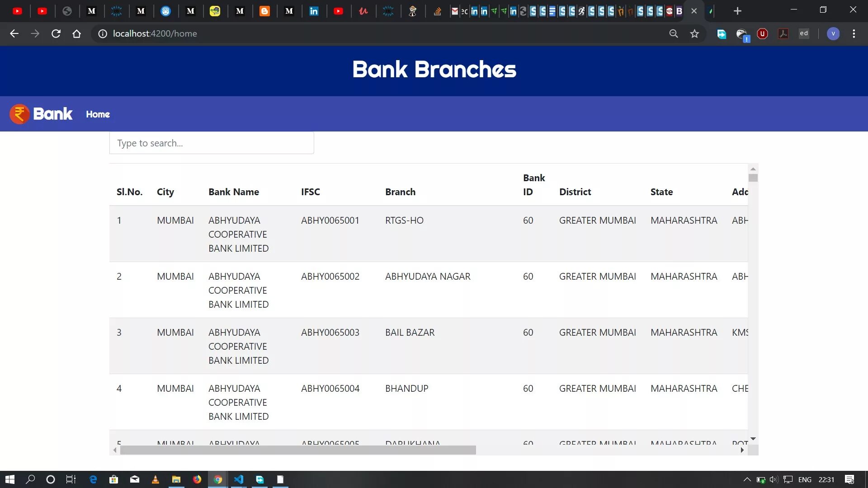Click the browser home icon
Screen dimensions: 868x488
click(77, 33)
